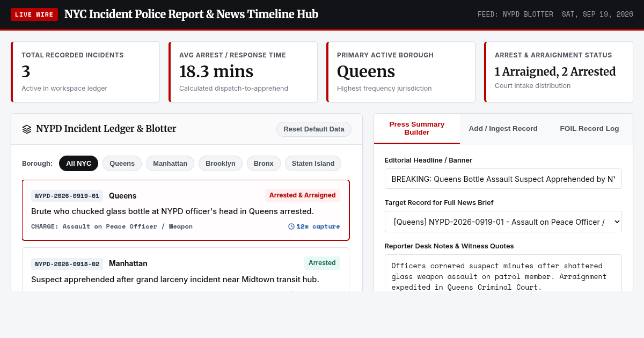Filter incidents by Staten Island borough
This screenshot has width=644, height=338.
tap(313, 164)
